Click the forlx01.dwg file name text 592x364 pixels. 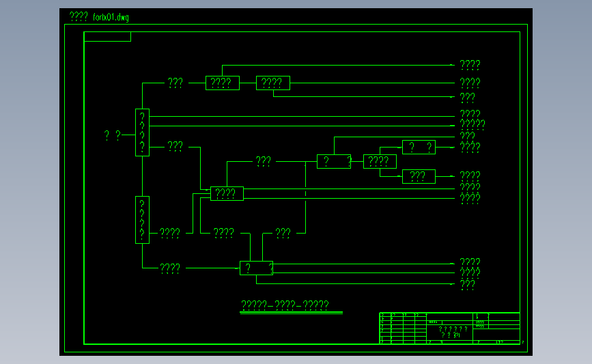coord(111,17)
